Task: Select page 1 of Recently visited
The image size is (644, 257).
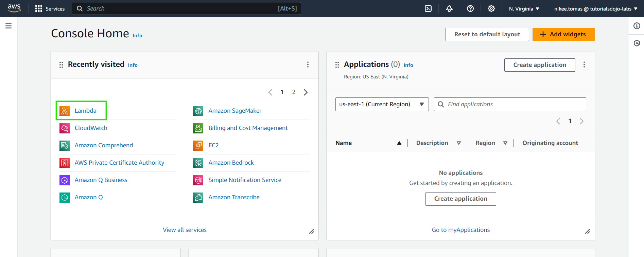Action: coord(282,92)
